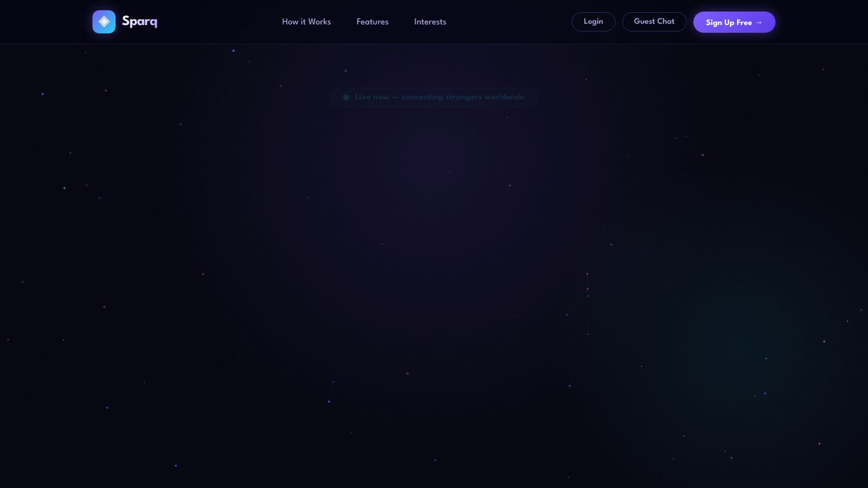Click the Live now connecting strangers badge
The image size is (868, 488).
(434, 98)
